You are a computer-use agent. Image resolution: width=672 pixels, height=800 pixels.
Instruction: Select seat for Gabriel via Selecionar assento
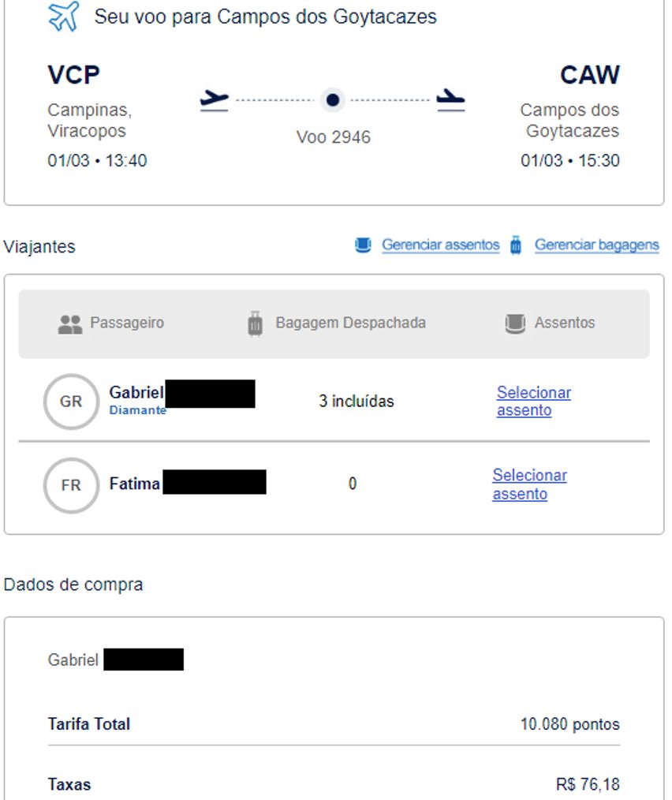(534, 401)
